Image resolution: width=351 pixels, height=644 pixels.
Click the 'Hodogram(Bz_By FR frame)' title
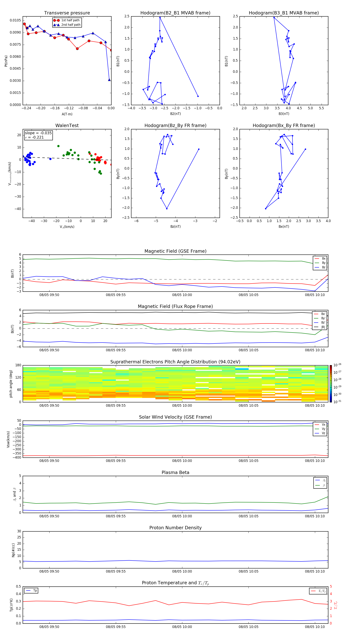(x=175, y=125)
